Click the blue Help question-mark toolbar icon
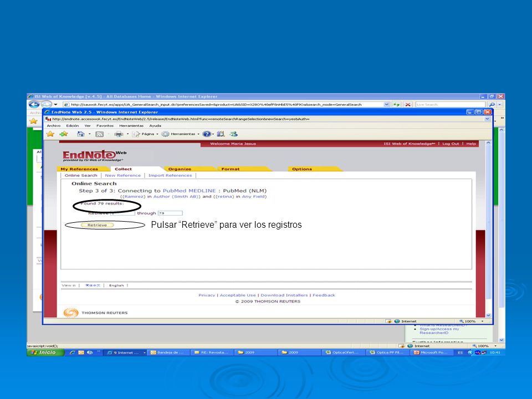The width and height of the screenshot is (532, 399). click(x=207, y=134)
